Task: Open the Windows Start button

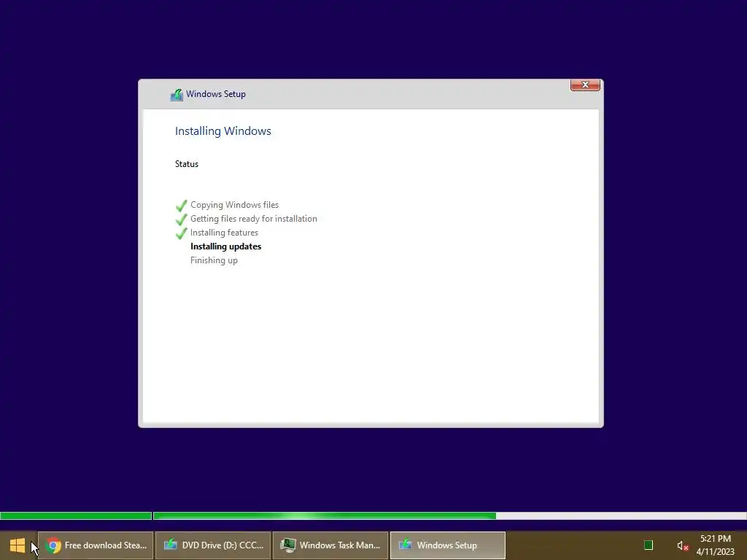Action: click(18, 545)
